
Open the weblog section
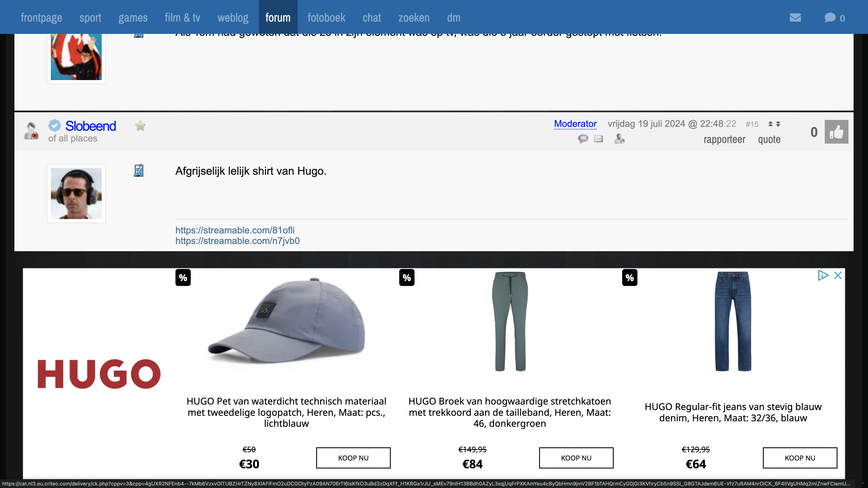pos(233,18)
